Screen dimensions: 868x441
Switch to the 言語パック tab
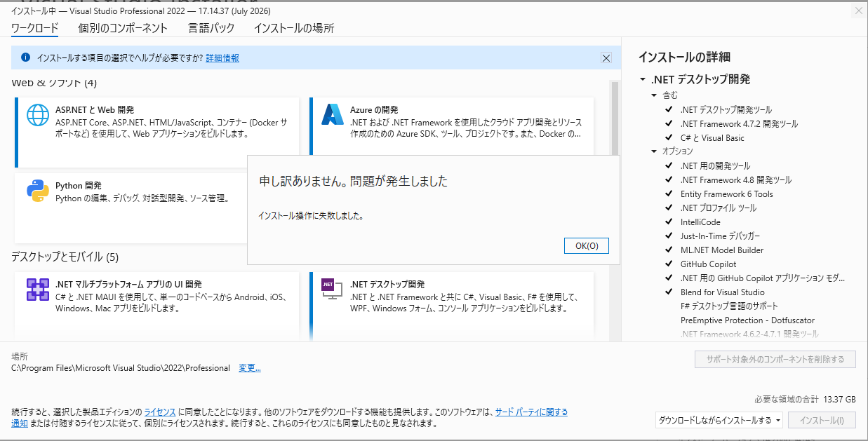[x=211, y=28]
